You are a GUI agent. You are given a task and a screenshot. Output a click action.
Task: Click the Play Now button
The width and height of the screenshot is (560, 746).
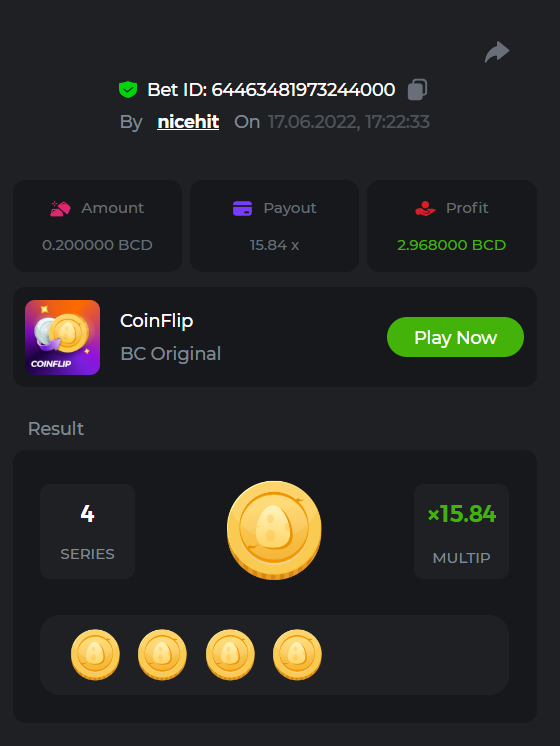click(x=455, y=337)
